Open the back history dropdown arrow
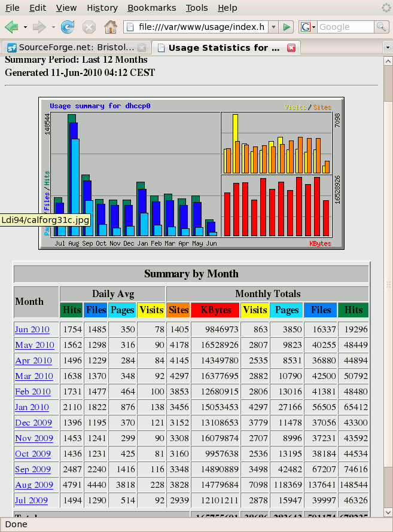 (25, 27)
